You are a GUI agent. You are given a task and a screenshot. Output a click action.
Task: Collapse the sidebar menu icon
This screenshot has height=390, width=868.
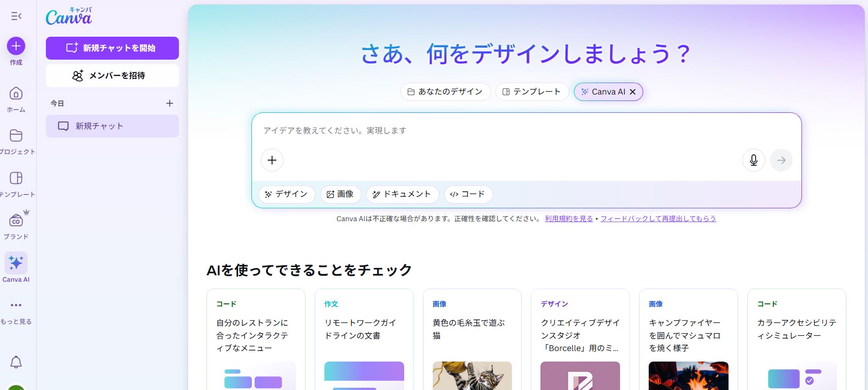[x=16, y=17]
